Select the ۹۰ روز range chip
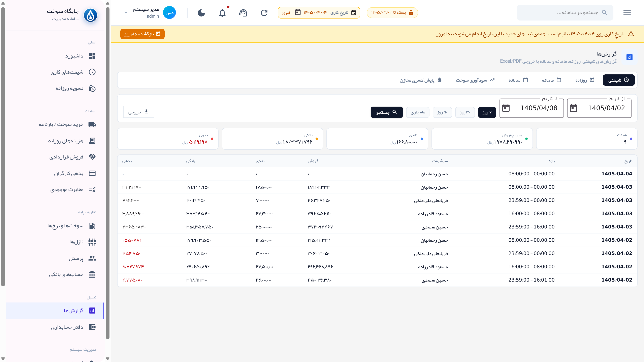Viewport: 644px width, 362px height. coord(442,112)
